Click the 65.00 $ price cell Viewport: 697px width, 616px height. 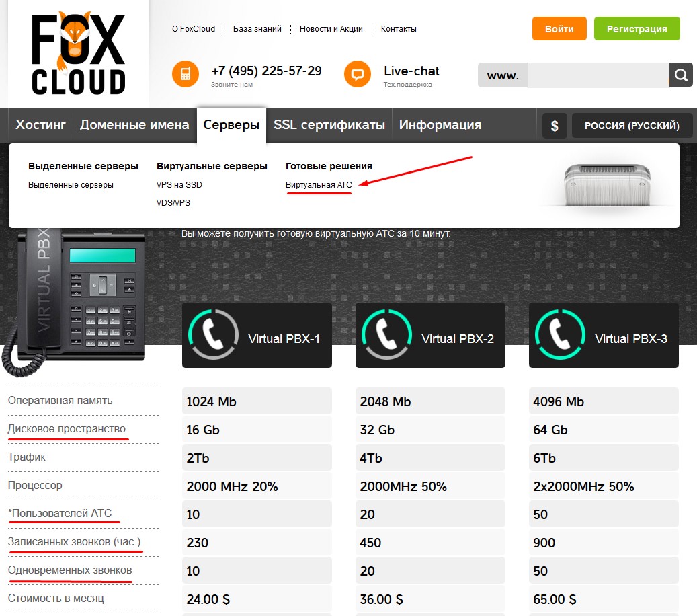pos(604,599)
